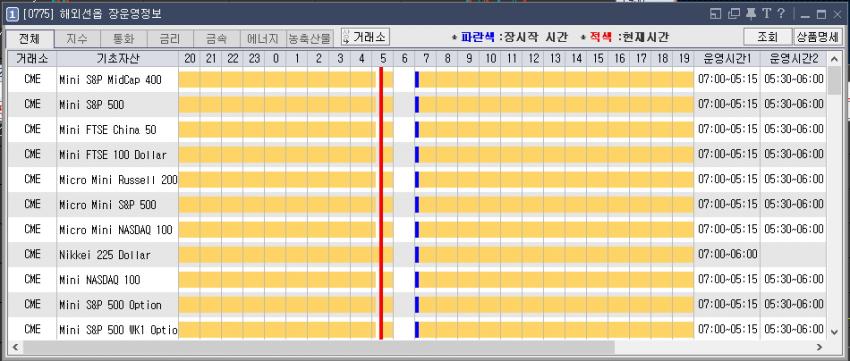This screenshot has height=361, width=850.
Task: Click the red current-time marker in Mini S&P 500 row
Action: point(381,105)
